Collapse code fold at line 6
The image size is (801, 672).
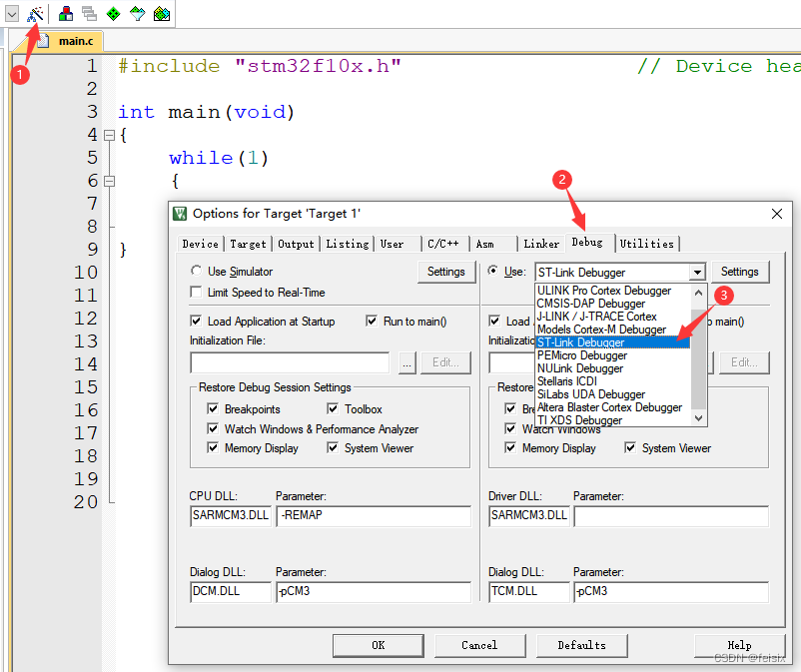point(109,181)
